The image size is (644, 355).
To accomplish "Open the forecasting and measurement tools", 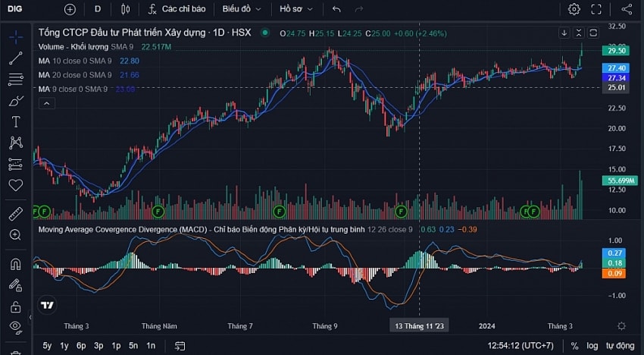I will coord(16,164).
